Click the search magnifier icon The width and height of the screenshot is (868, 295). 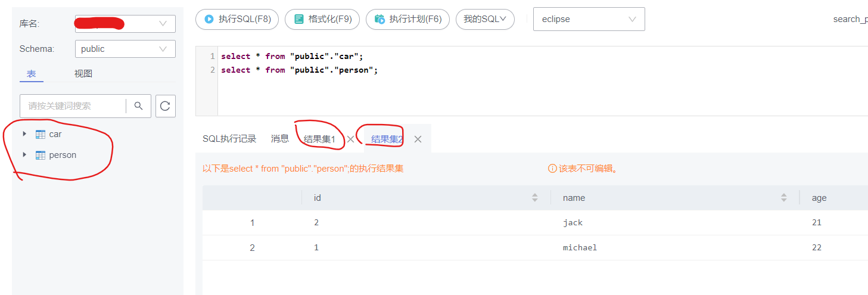(139, 106)
